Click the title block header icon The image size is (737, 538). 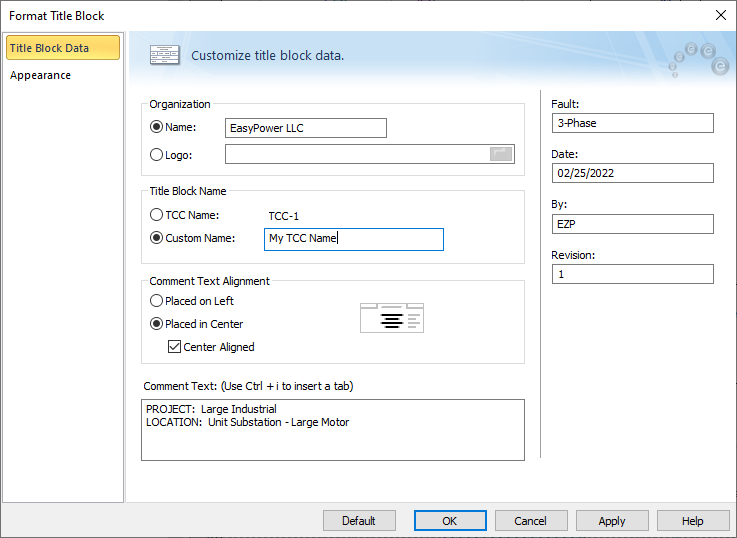164,56
